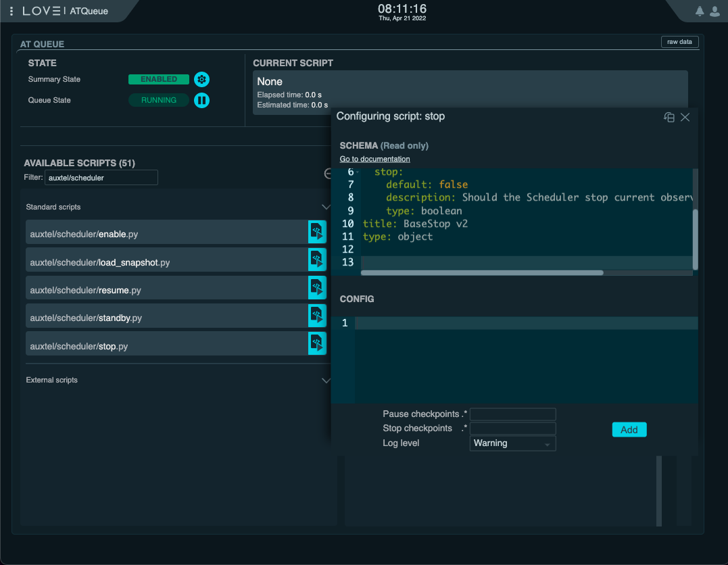Image resolution: width=728 pixels, height=565 pixels.
Task: Click the standby.py script launch icon
Action: pos(317,316)
